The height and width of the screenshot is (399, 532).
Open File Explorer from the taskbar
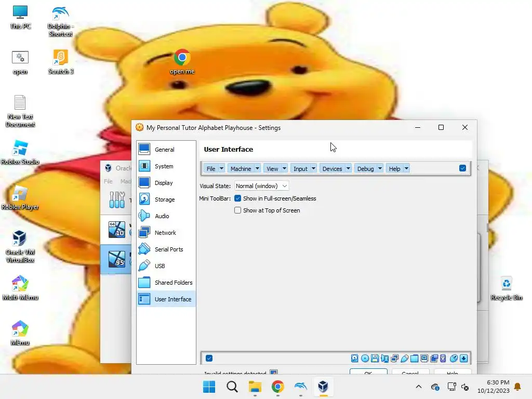255,387
